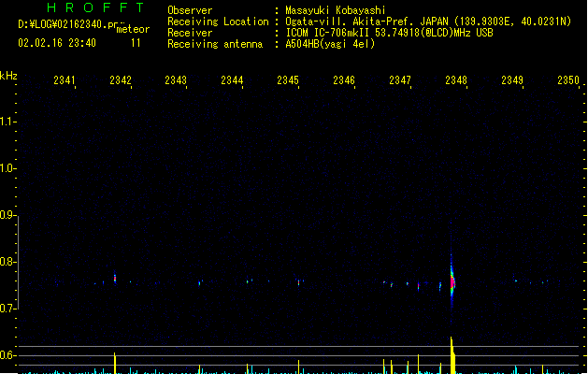Click the meteor echo near 2342
The height and width of the screenshot is (374, 588).
click(x=115, y=279)
